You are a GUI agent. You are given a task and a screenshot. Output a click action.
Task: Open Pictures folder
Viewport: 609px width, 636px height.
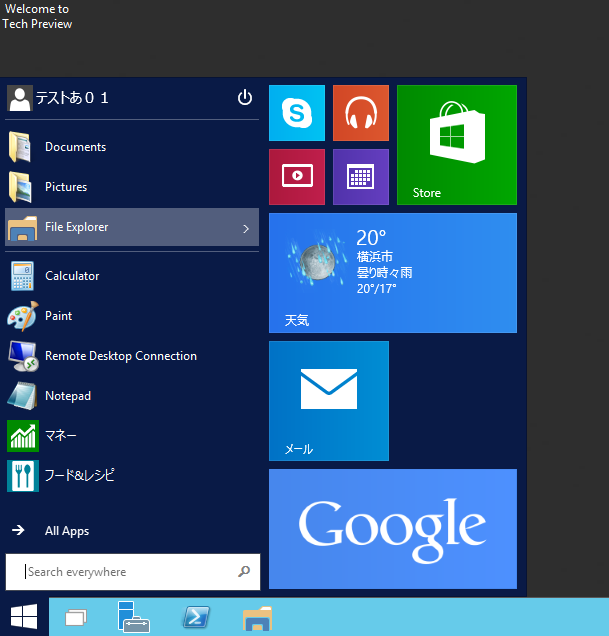[132, 187]
